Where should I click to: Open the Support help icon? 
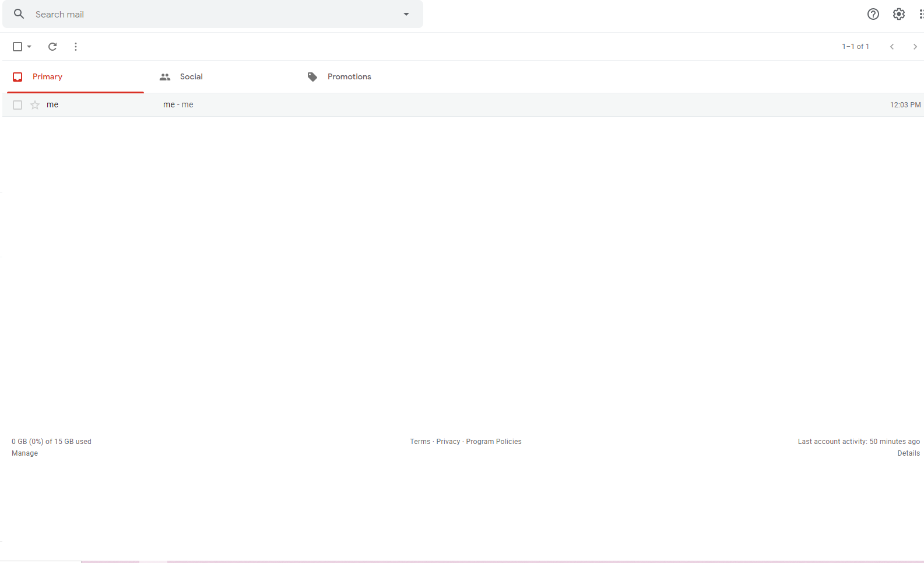point(873,14)
